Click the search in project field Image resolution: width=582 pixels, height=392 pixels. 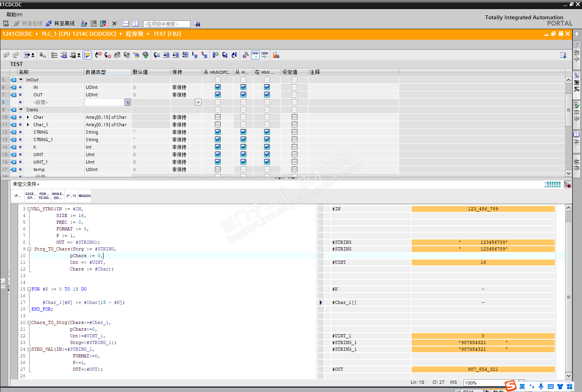(x=166, y=24)
